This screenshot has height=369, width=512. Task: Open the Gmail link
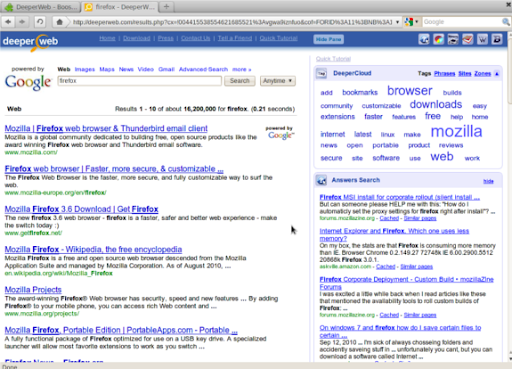point(166,69)
